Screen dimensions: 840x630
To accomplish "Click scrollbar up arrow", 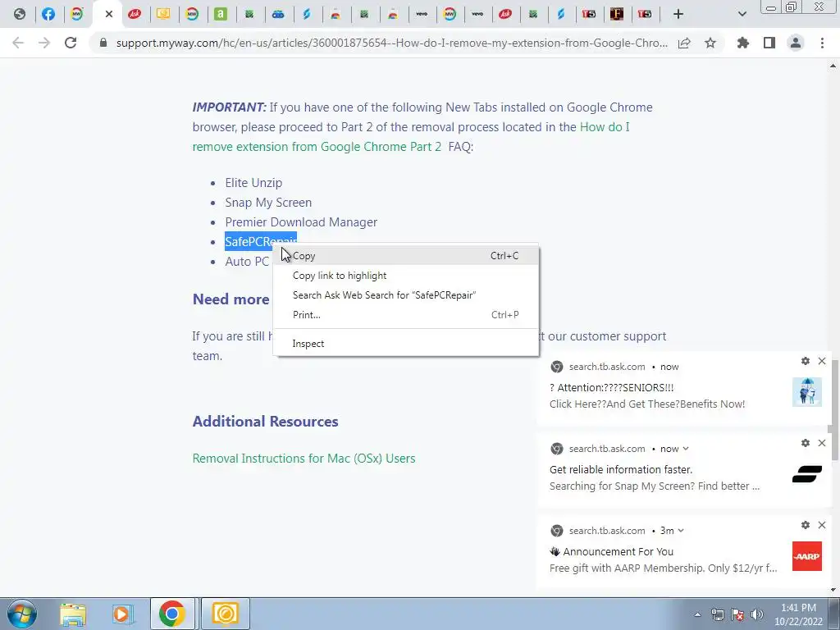I will coord(833,66).
